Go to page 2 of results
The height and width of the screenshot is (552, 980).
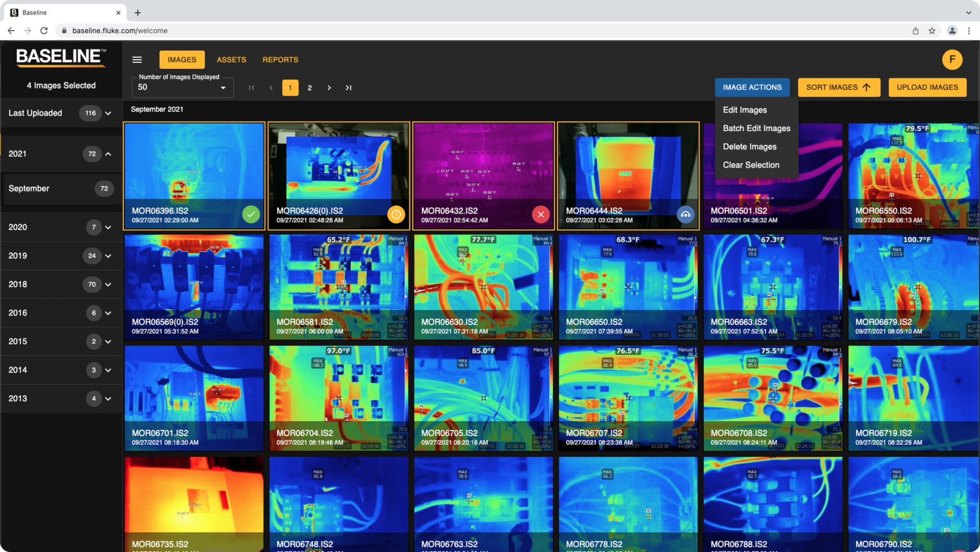pyautogui.click(x=310, y=87)
